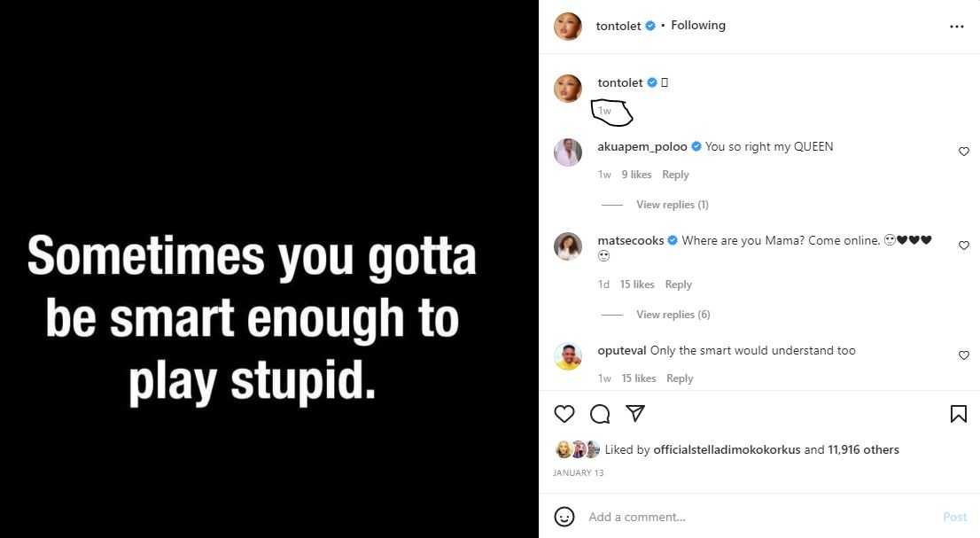The width and height of the screenshot is (980, 538).
Task: Open the comment bubble icon
Action: click(x=600, y=414)
